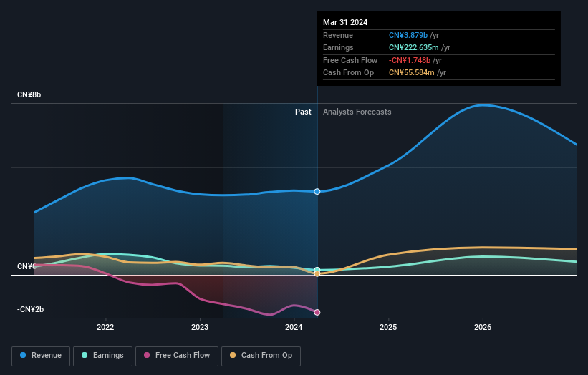Select the Earnings data point marker
This screenshot has height=375, width=588.
pos(317,270)
